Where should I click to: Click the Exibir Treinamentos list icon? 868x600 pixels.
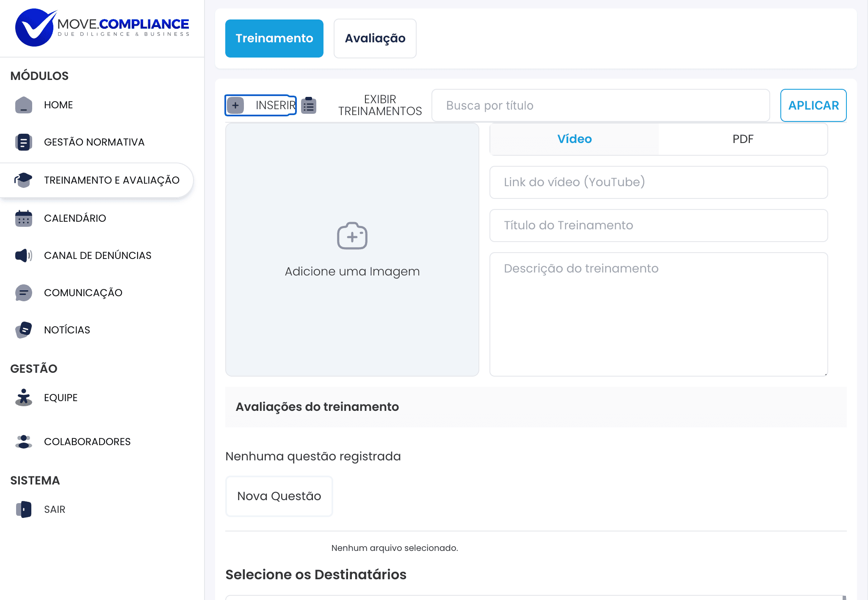309,105
